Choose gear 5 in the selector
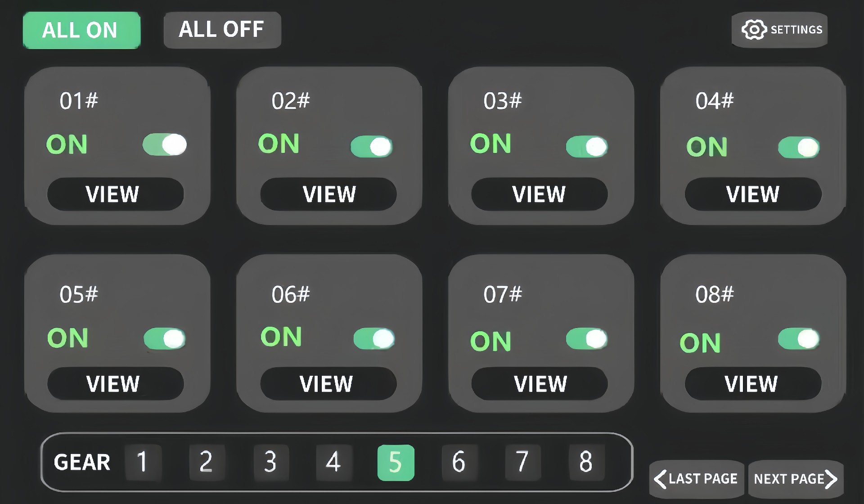 point(396,462)
